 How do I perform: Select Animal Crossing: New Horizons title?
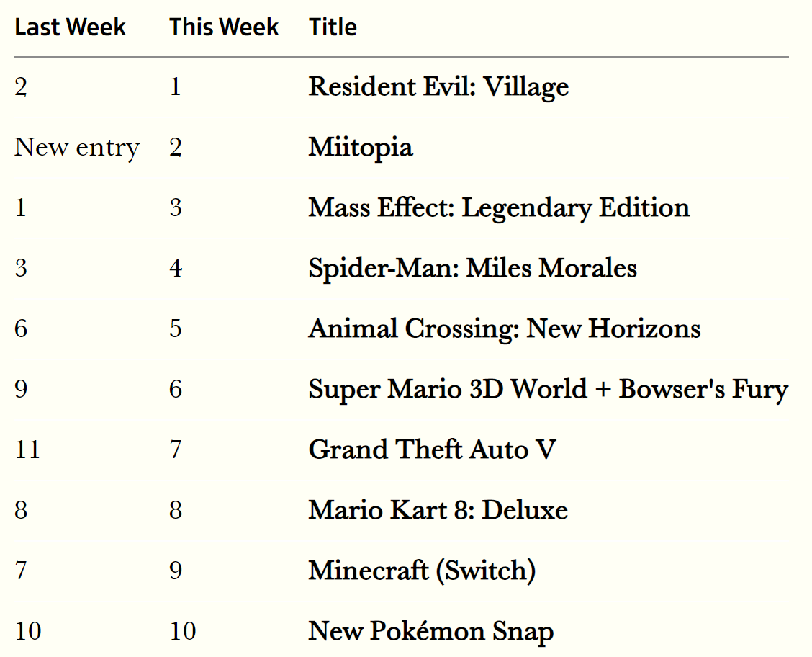tap(505, 329)
